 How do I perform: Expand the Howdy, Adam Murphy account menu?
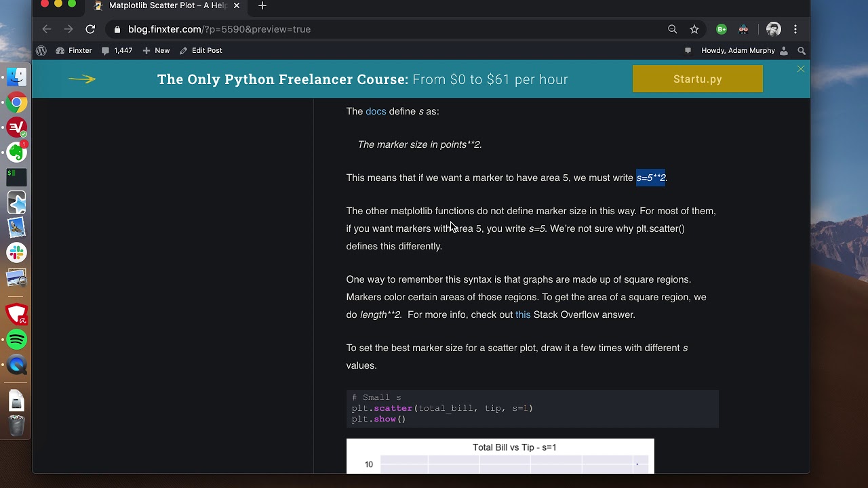coord(738,51)
